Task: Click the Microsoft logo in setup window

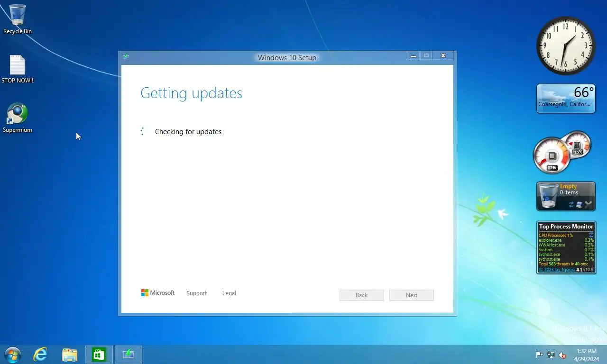Action: [x=158, y=293]
